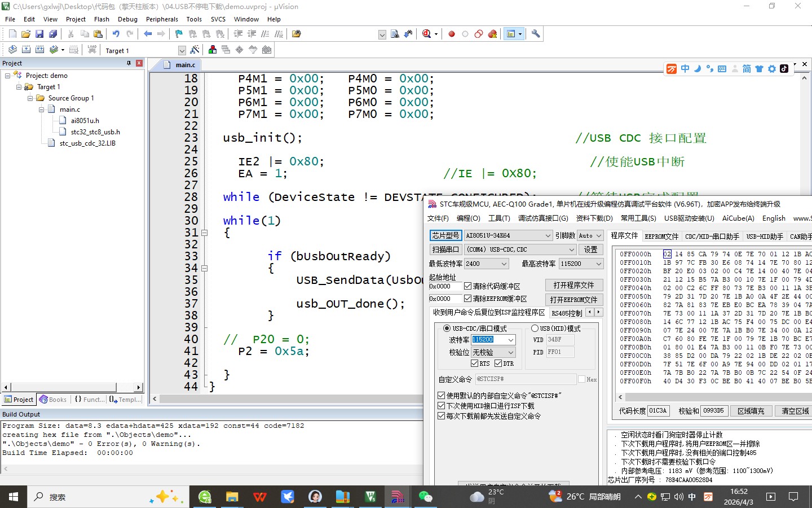Collapse the main.c tree node
Screen dimensions: 812x508
[42, 110]
